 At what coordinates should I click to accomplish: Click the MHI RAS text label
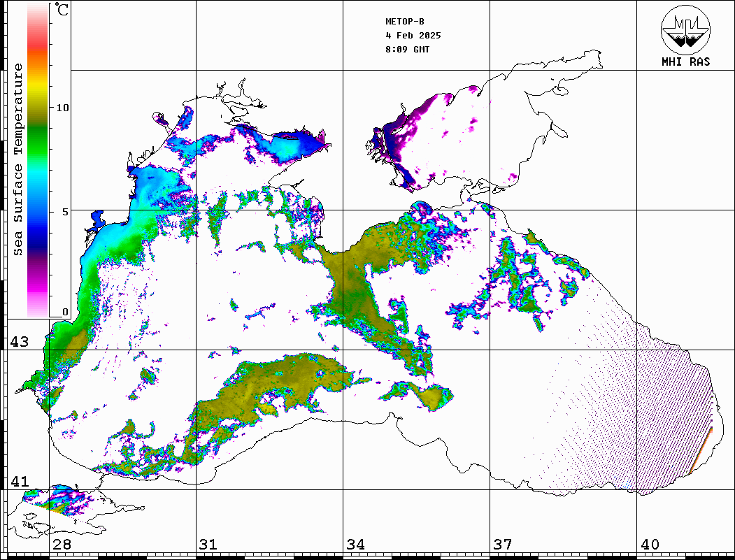(686, 62)
